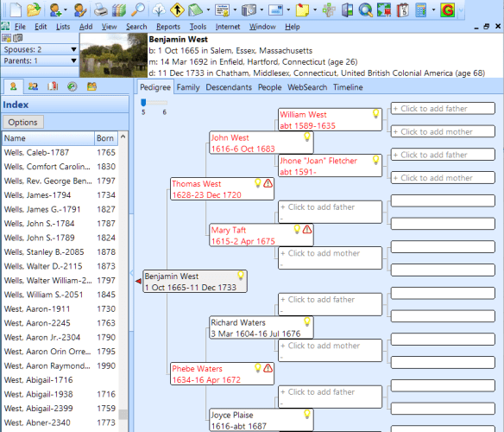Open the address card icon
Viewport: 504px width, 432px height.
pos(276,10)
